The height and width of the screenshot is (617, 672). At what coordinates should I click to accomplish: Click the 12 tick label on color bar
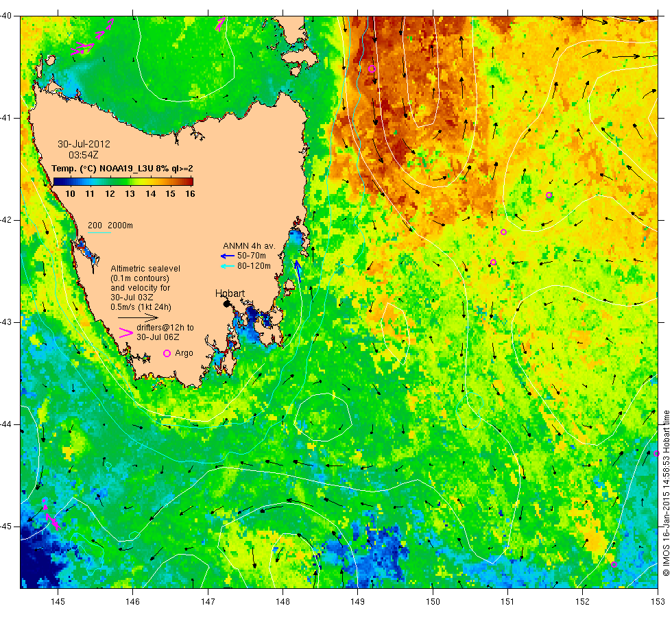tap(110, 193)
